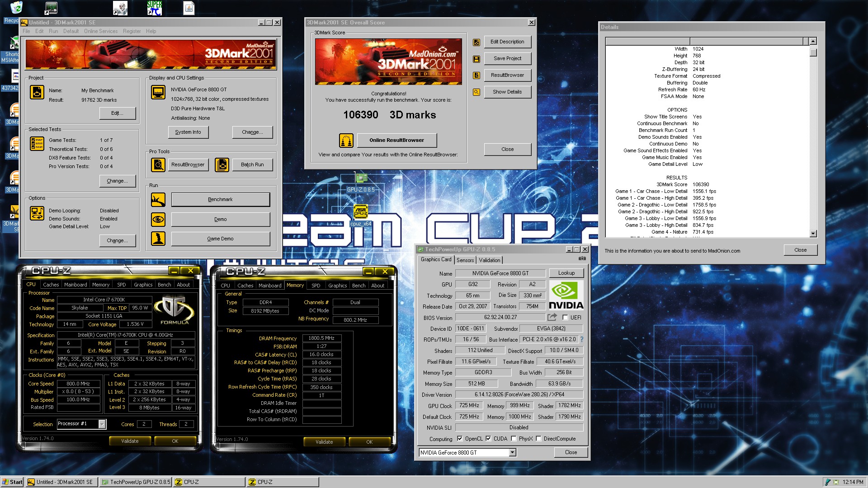Click the Show Details button
Screen dimensions: 868x488
(507, 92)
